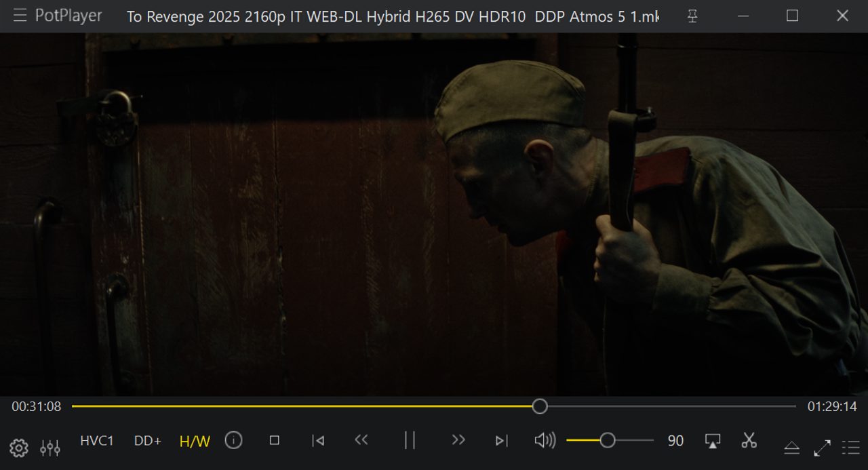The height and width of the screenshot is (470, 868).
Task: Toggle the playlist panel icon
Action: [851, 448]
